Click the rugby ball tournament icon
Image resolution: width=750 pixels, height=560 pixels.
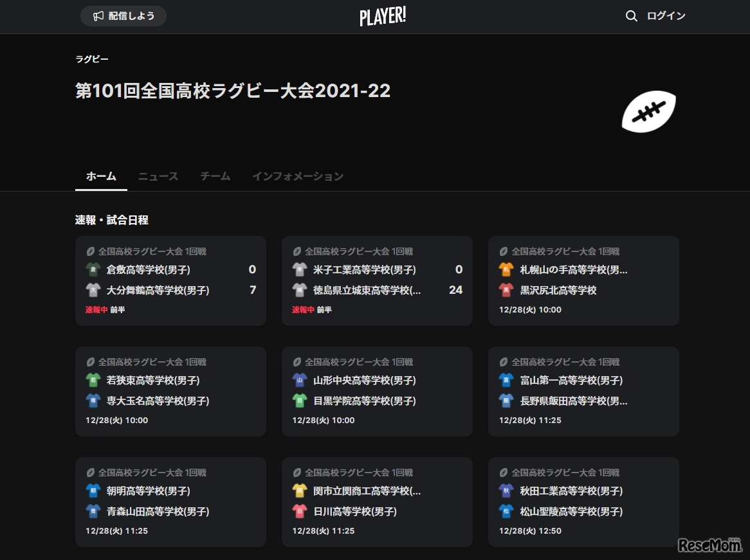tap(648, 112)
